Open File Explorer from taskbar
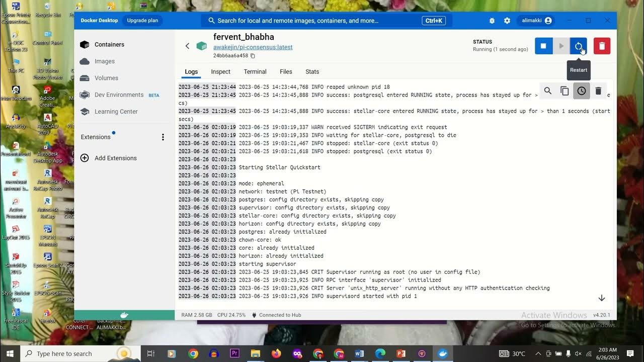 255,353
